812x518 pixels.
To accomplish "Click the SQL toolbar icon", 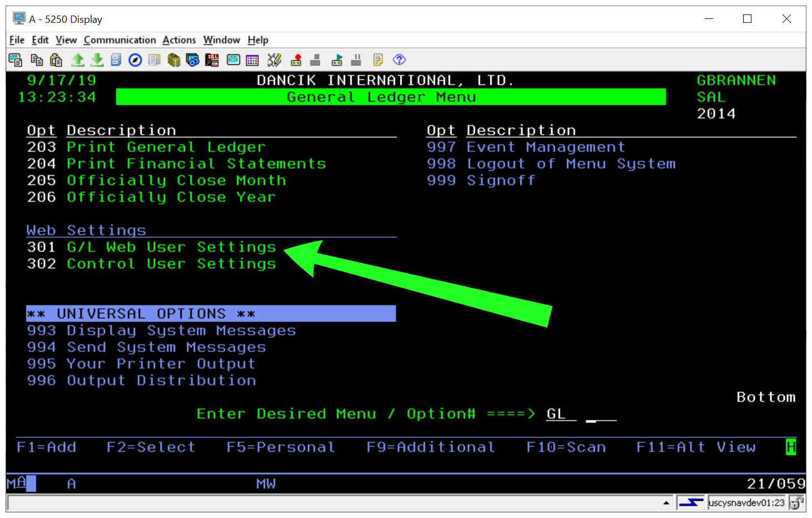I will point(212,60).
